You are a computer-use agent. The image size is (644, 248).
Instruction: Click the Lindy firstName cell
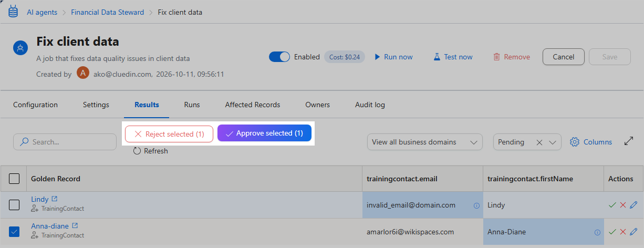coord(543,205)
